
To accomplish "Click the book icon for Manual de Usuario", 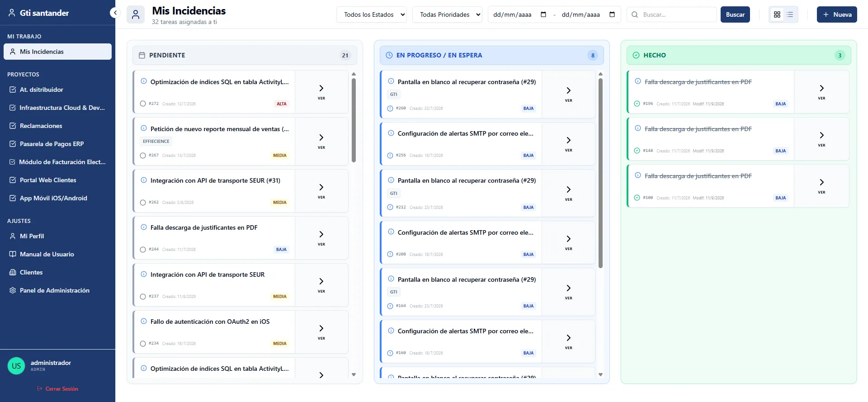I will point(13,254).
